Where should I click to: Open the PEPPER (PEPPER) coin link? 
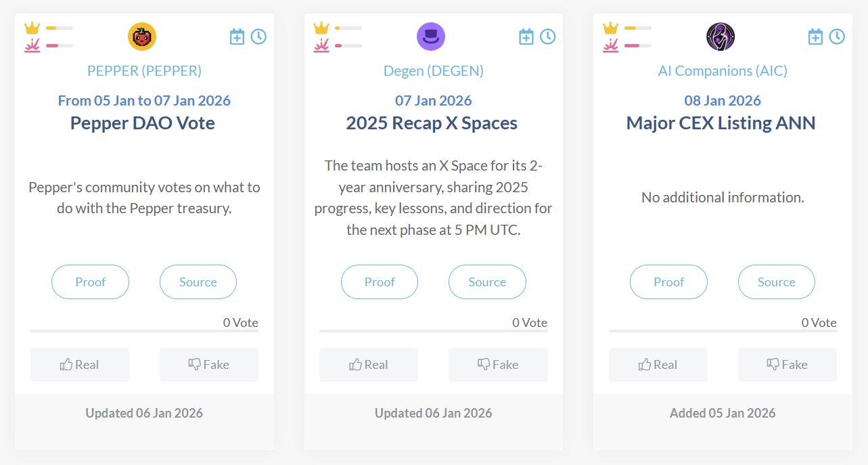144,70
